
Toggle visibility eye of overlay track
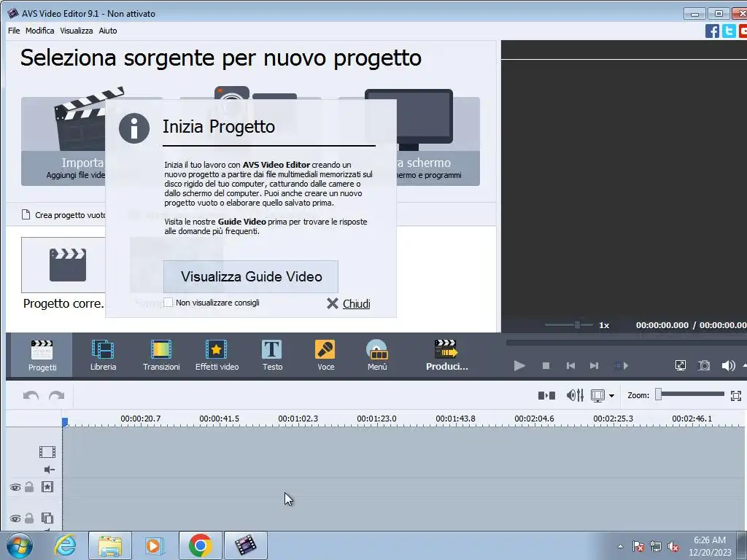click(15, 518)
